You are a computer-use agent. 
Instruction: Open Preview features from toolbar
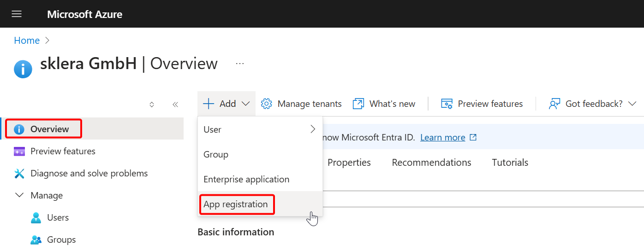[x=482, y=104]
